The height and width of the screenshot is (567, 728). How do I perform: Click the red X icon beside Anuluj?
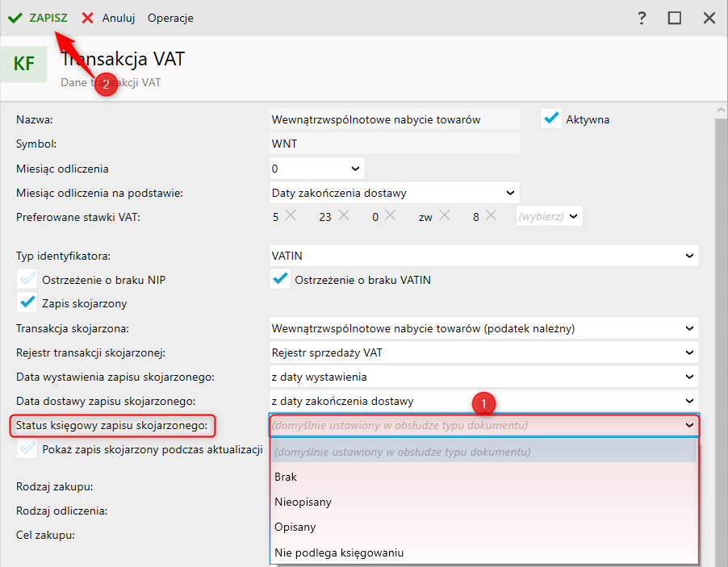click(x=87, y=18)
